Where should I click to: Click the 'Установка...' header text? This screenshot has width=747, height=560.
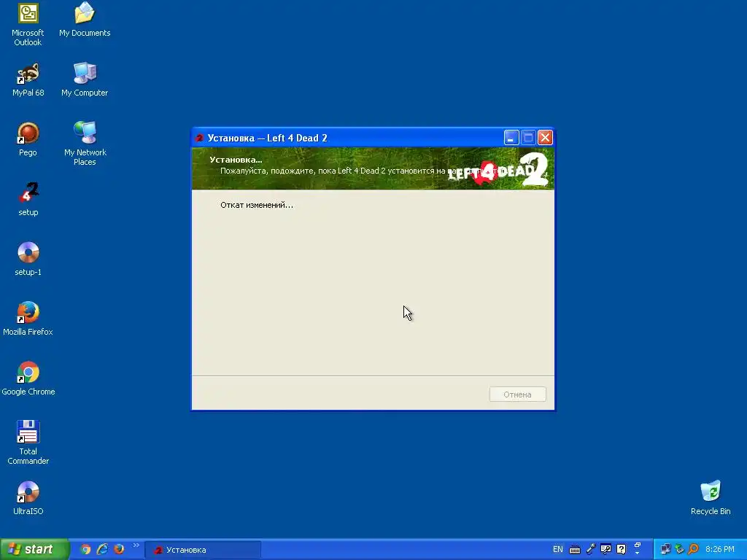coord(236,160)
